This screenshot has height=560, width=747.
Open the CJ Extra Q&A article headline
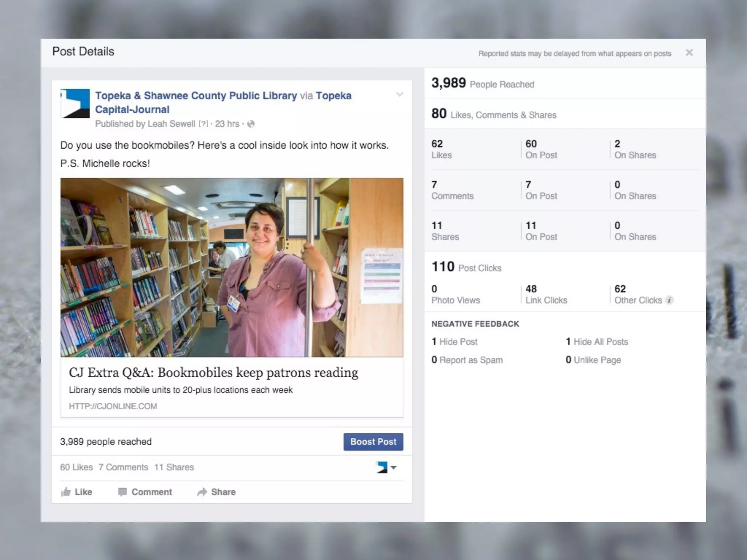(213, 373)
